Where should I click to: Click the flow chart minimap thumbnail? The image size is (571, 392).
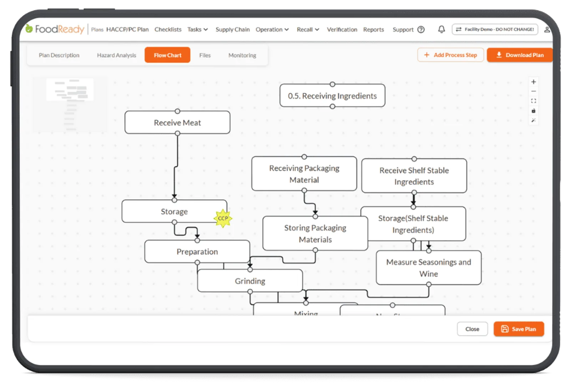(x=70, y=104)
